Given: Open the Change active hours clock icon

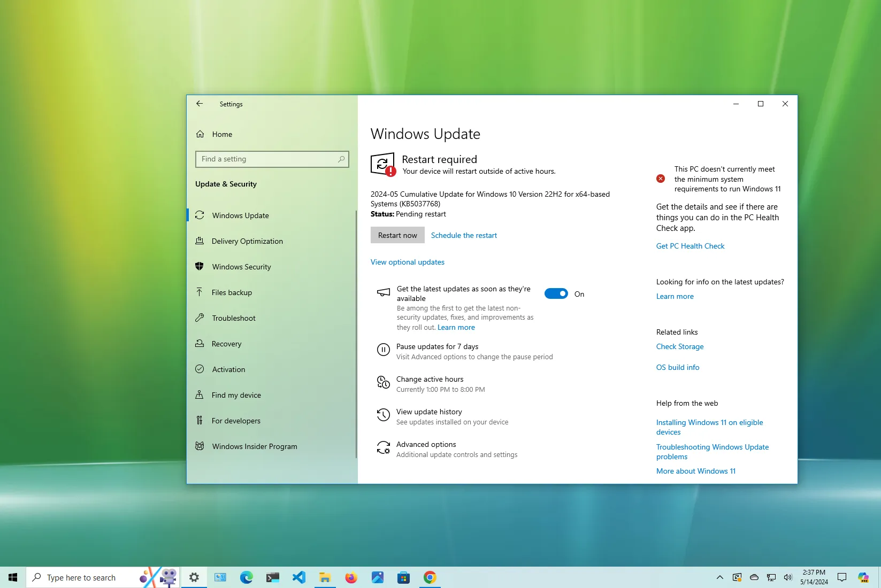Looking at the screenshot, I should click(x=383, y=383).
